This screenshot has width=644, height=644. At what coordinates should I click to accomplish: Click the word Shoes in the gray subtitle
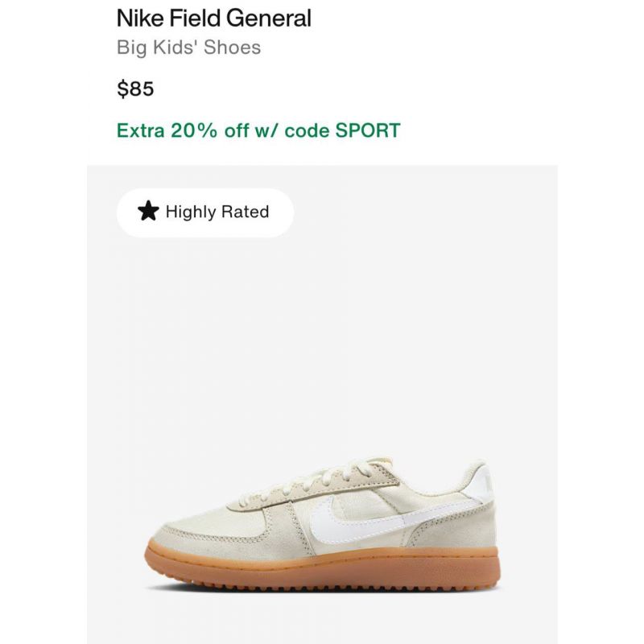click(x=232, y=47)
